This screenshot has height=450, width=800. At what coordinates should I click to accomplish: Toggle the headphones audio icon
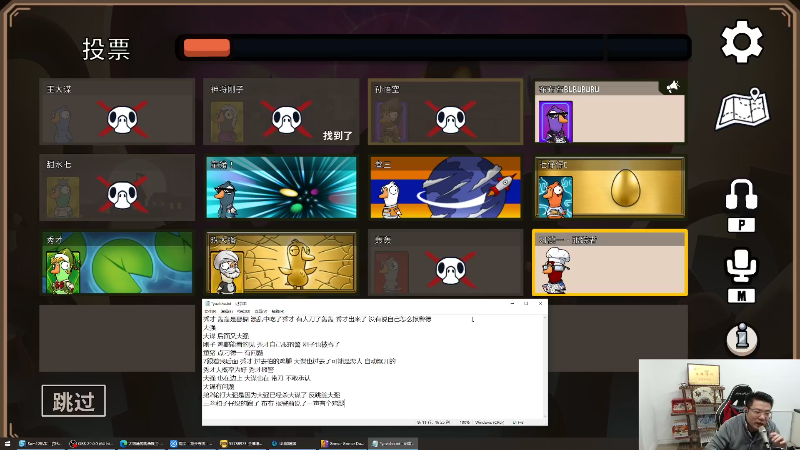pyautogui.click(x=741, y=194)
